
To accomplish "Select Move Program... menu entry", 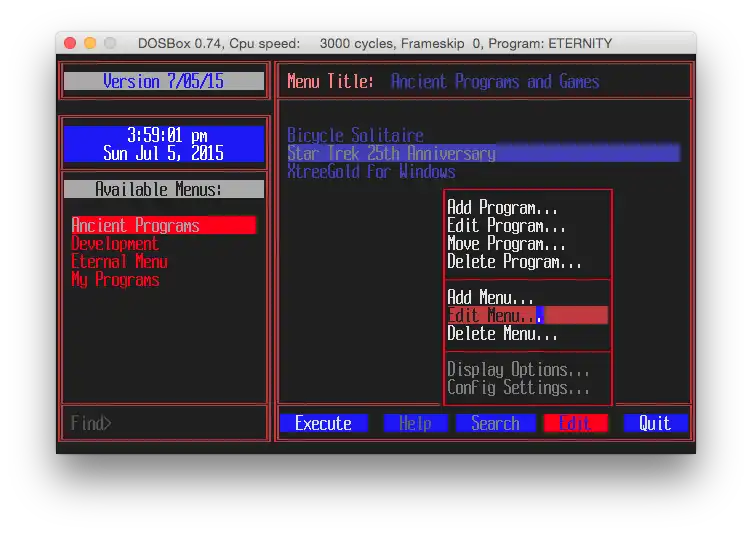I will [506, 244].
